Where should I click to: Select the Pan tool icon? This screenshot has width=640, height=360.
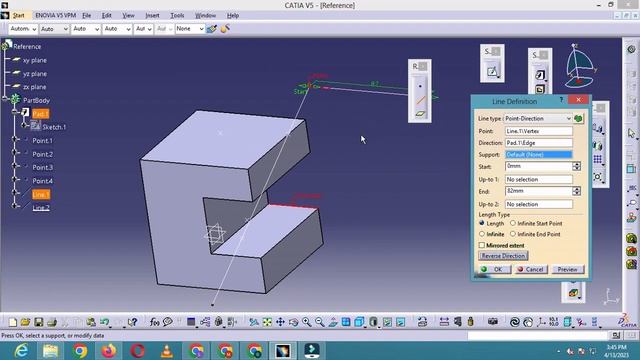[280, 322]
